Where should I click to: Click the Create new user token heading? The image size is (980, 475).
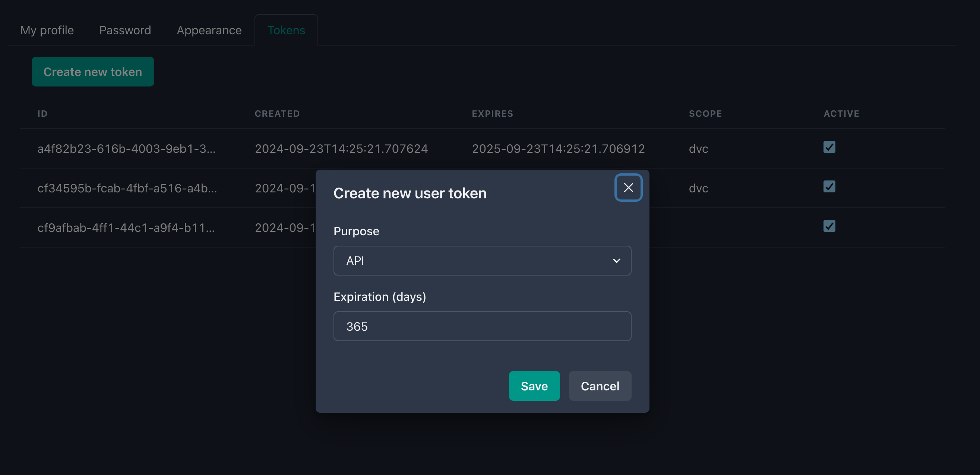pos(410,193)
